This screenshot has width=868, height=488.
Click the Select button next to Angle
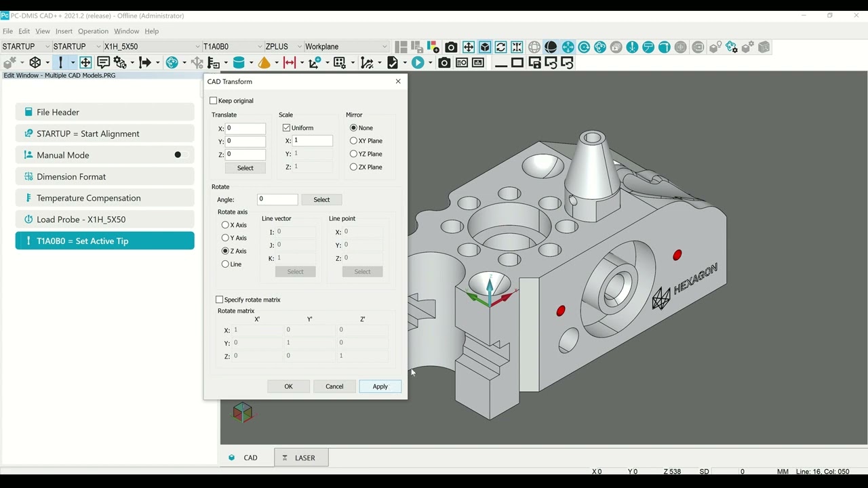point(321,200)
